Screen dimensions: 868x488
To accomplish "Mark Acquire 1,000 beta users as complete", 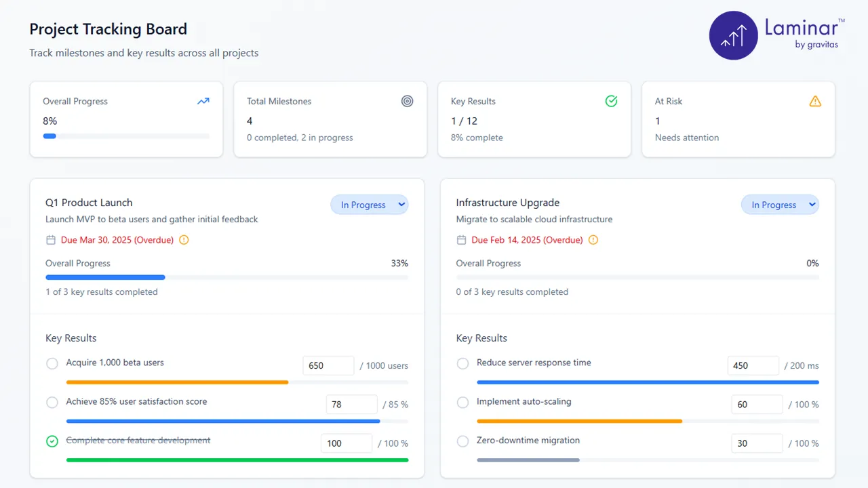I will pos(52,363).
